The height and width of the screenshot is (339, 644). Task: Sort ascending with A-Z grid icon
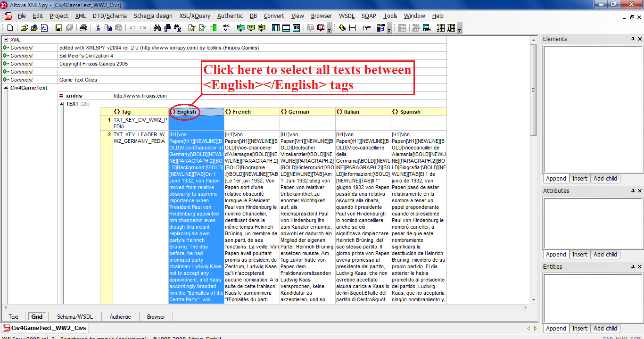click(441, 28)
